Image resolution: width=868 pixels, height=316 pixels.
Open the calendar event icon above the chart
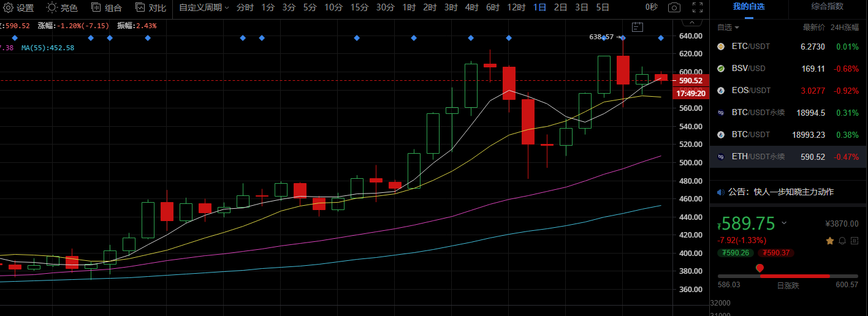tap(637, 27)
